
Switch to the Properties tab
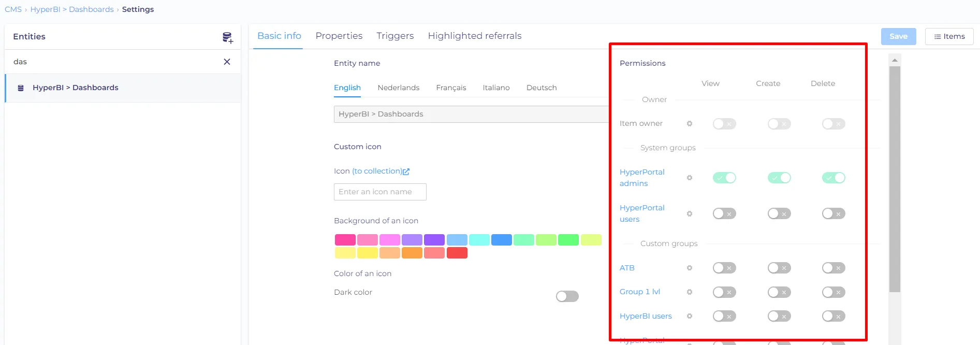coord(339,36)
